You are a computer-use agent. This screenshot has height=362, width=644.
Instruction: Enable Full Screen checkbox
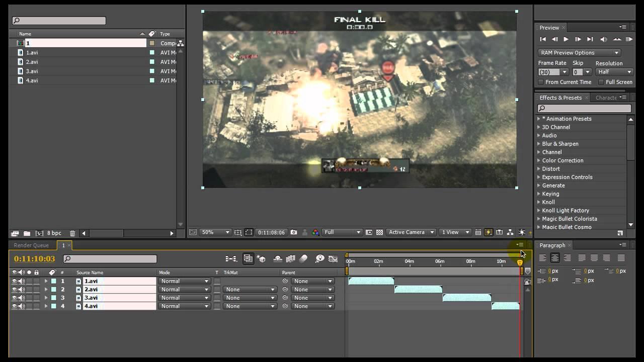(x=601, y=82)
